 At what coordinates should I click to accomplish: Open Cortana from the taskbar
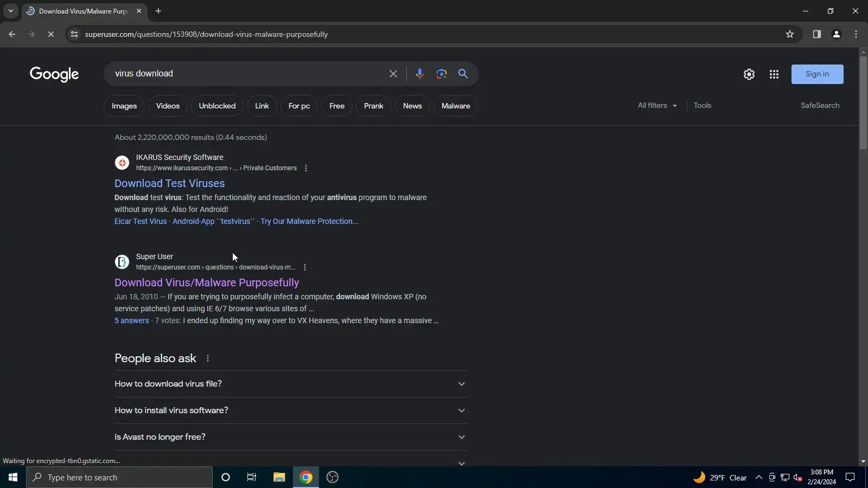[226, 477]
